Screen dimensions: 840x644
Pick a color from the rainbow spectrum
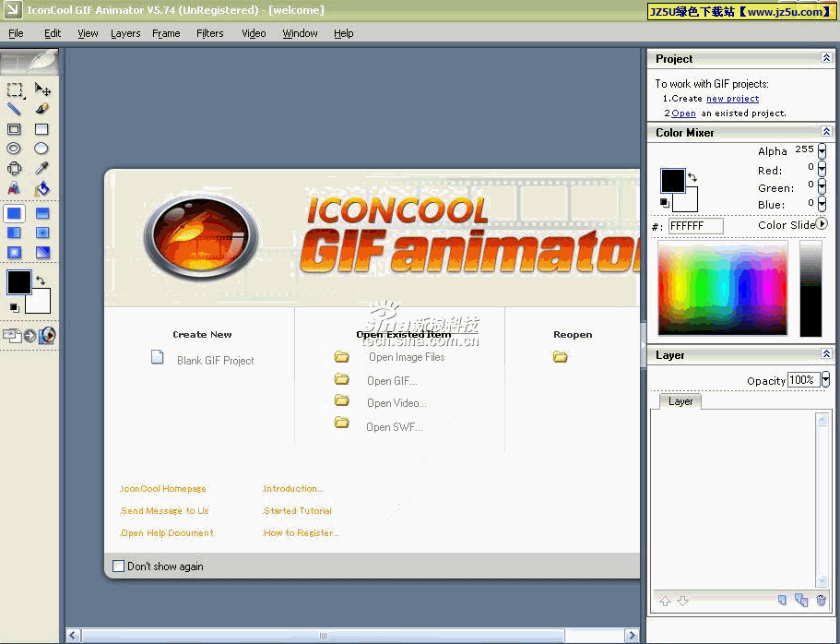coord(723,288)
